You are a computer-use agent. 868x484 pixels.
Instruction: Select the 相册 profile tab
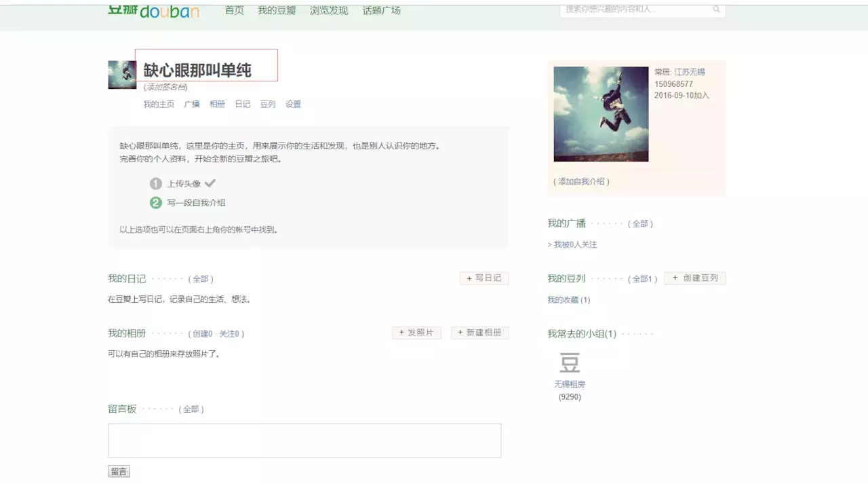point(217,104)
